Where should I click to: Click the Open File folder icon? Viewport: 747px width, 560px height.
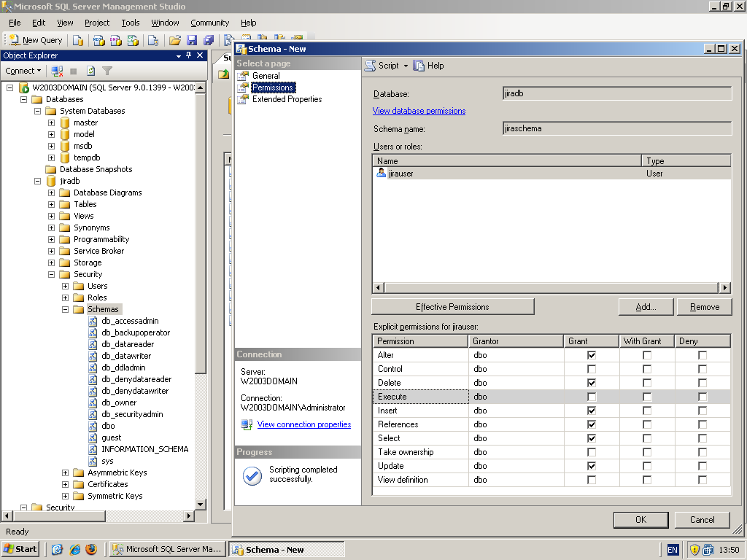point(175,41)
